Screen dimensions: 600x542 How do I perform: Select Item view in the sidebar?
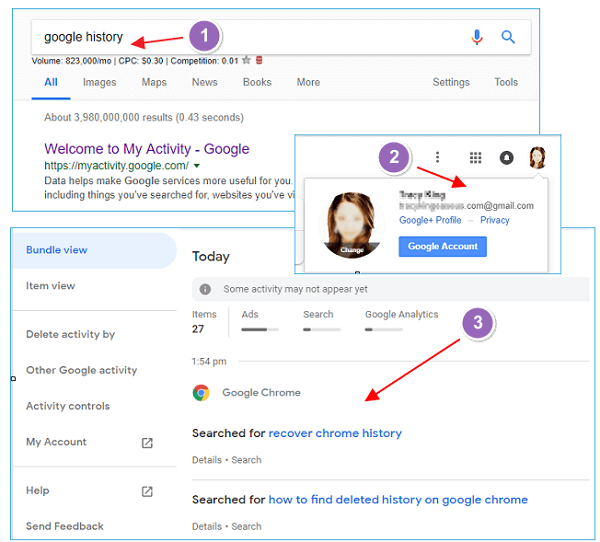click(x=51, y=286)
